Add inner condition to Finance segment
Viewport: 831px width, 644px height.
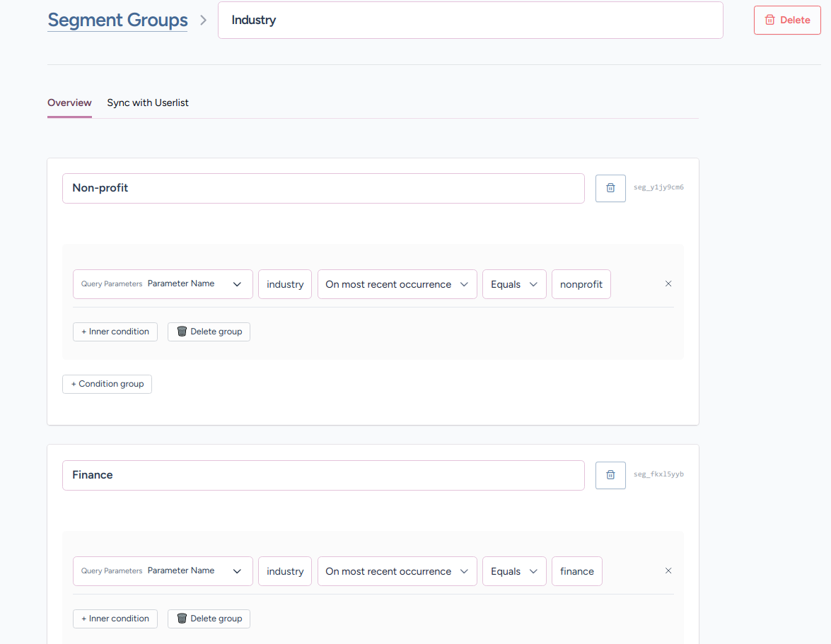point(115,619)
